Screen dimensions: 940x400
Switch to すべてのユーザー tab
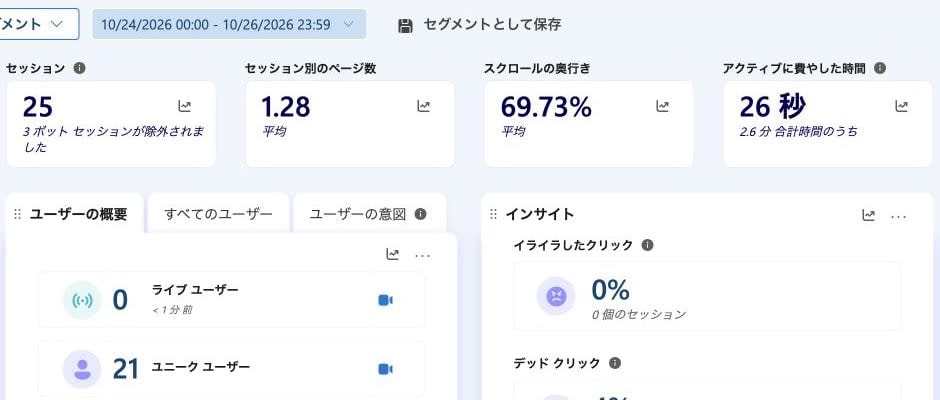point(218,214)
